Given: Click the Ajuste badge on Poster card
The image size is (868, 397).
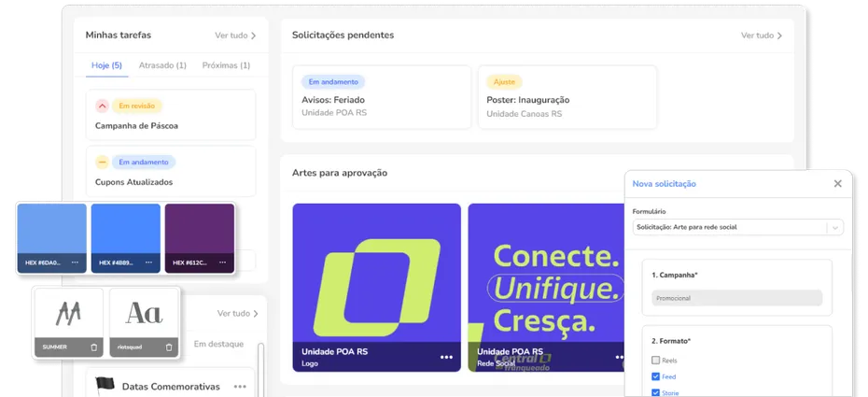Looking at the screenshot, I should [504, 82].
